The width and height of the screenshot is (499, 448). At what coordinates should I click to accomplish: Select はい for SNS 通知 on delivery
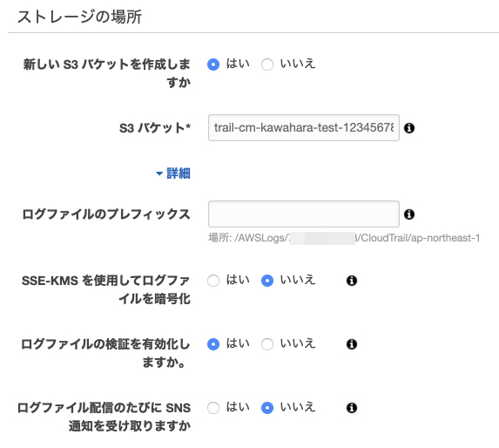[x=213, y=408]
